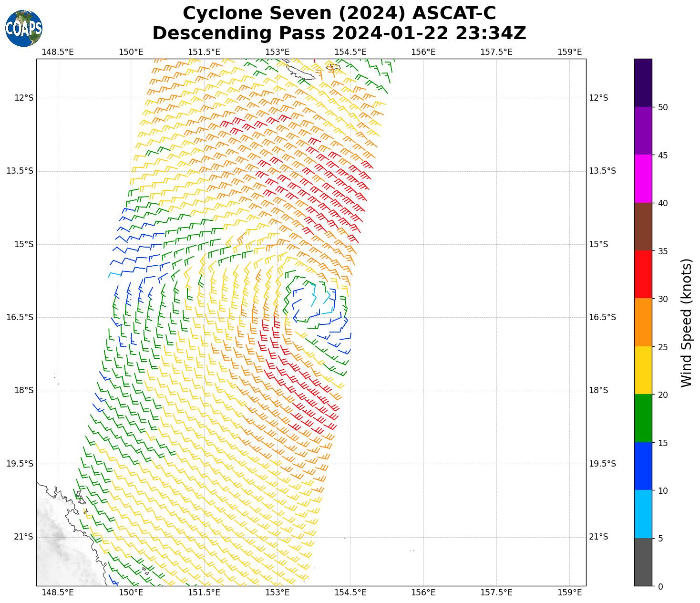Click the 159°E label on the bottom axis

[x=569, y=593]
